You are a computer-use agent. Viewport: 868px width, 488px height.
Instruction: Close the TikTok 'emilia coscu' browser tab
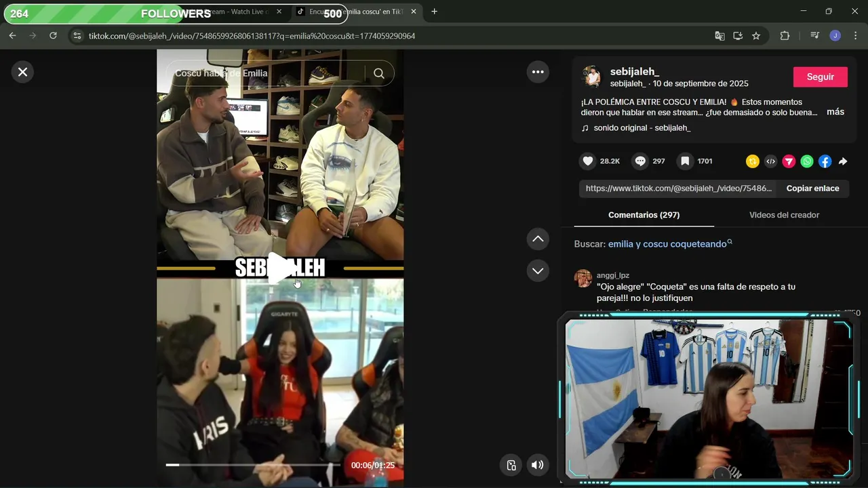[414, 12]
